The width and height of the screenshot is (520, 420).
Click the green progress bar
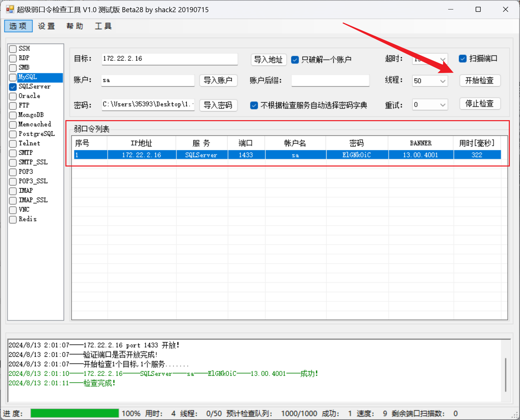point(75,413)
